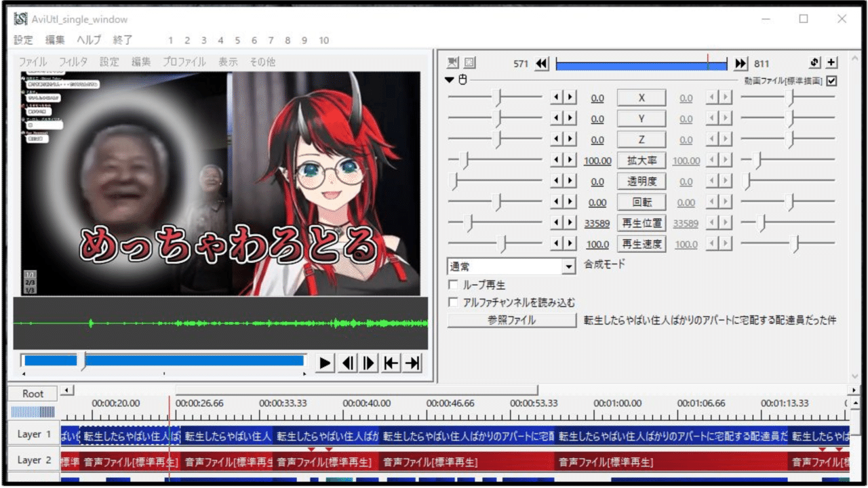Click the fast-rewind icon left of the 571 range bar
Screen dimensions: 868x488
click(x=540, y=63)
